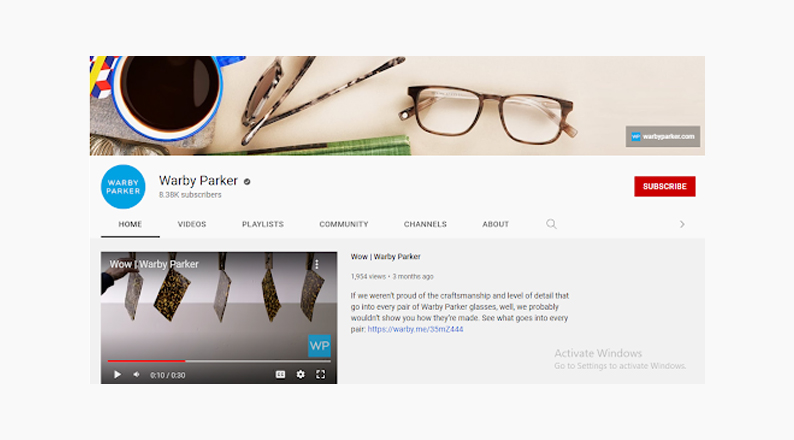Click the Warby Parker channel name
794x440 pixels.
pyautogui.click(x=198, y=181)
